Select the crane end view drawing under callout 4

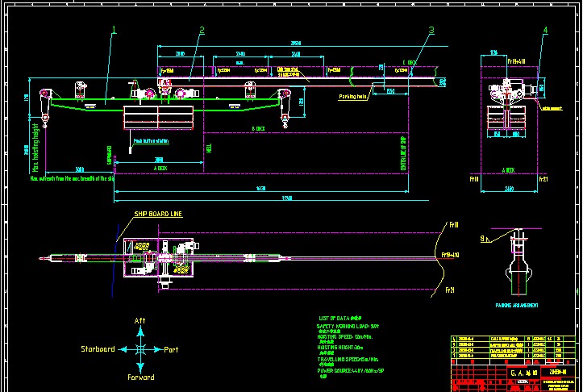(507, 103)
